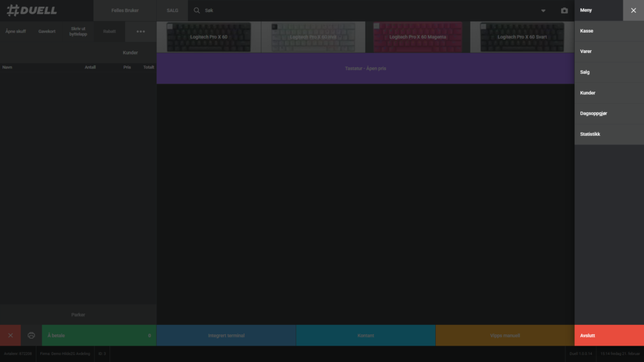Choose the Kontant payment button
The width and height of the screenshot is (644, 362).
[x=365, y=336]
